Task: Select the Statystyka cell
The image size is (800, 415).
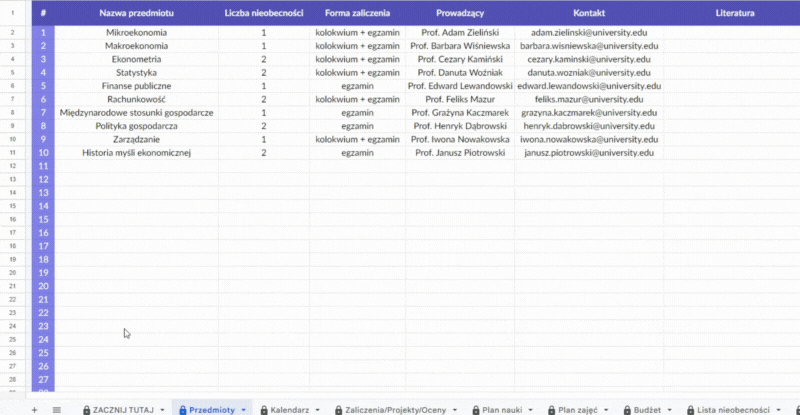Action: (136, 72)
